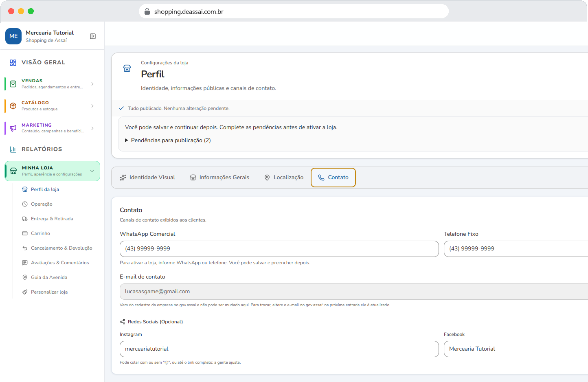This screenshot has width=588, height=382.
Task: Click the Perfil page header store icon
Action: tap(127, 68)
